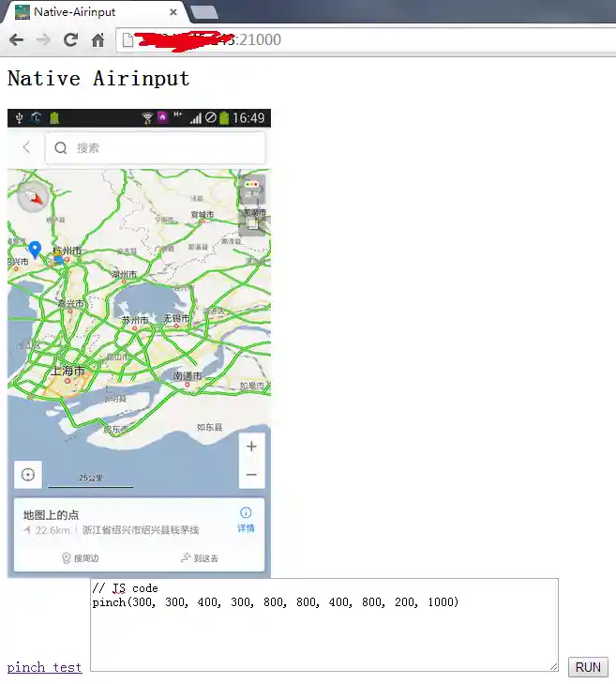616x684 pixels.
Task: Tap the map compass icon
Action: click(32, 197)
